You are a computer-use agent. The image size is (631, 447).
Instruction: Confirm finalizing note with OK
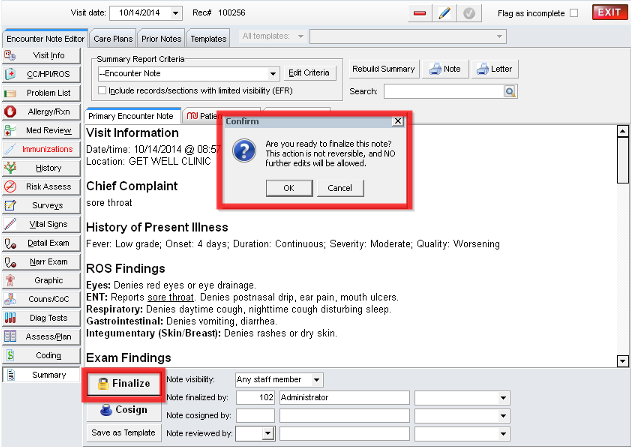pyautogui.click(x=289, y=188)
